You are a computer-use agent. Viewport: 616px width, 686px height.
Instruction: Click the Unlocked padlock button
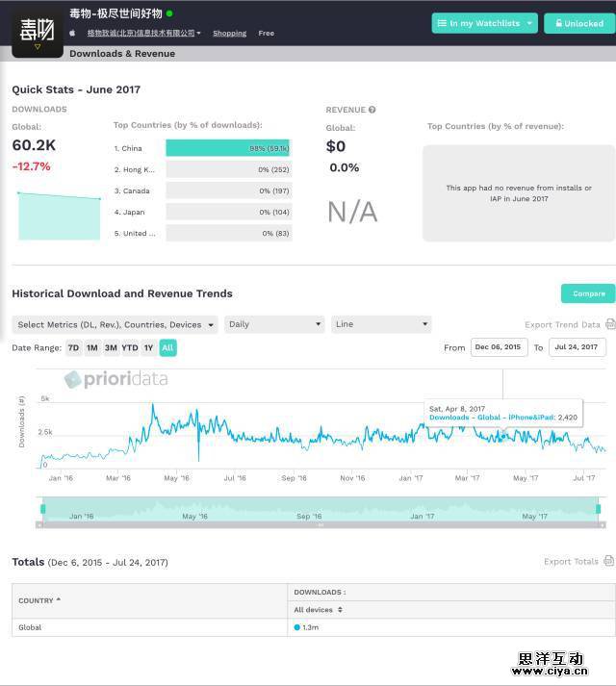[577, 23]
